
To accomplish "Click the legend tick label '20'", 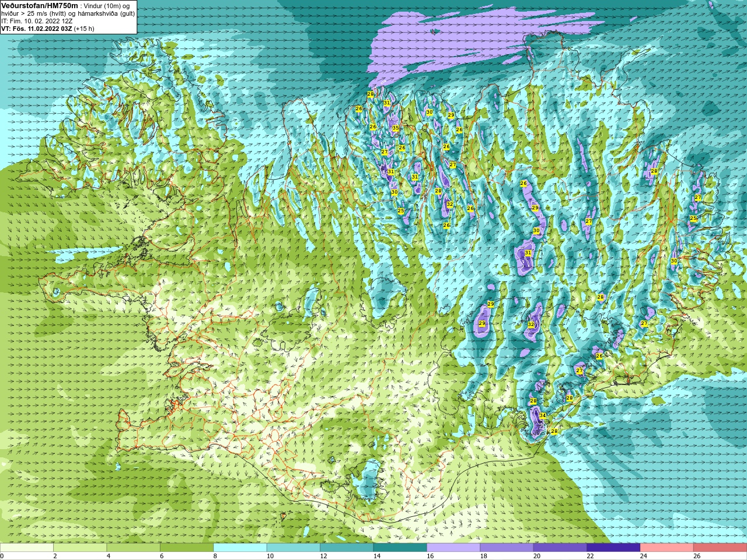I will [537, 556].
